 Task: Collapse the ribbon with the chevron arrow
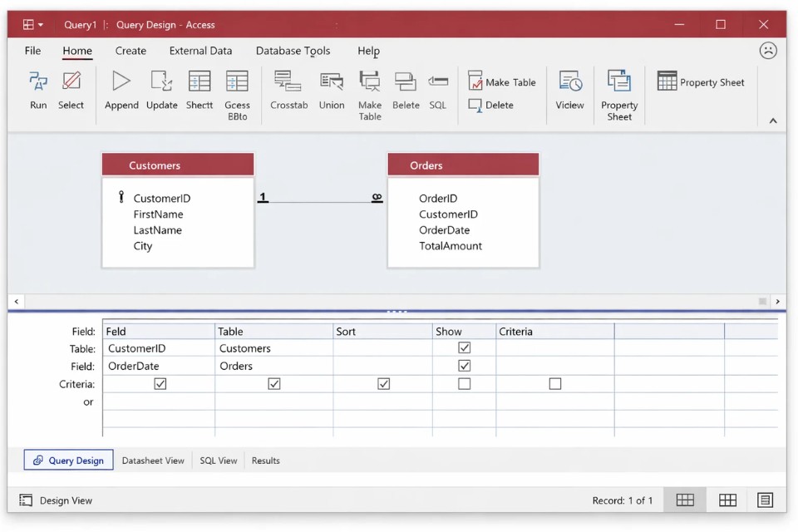coord(773,121)
